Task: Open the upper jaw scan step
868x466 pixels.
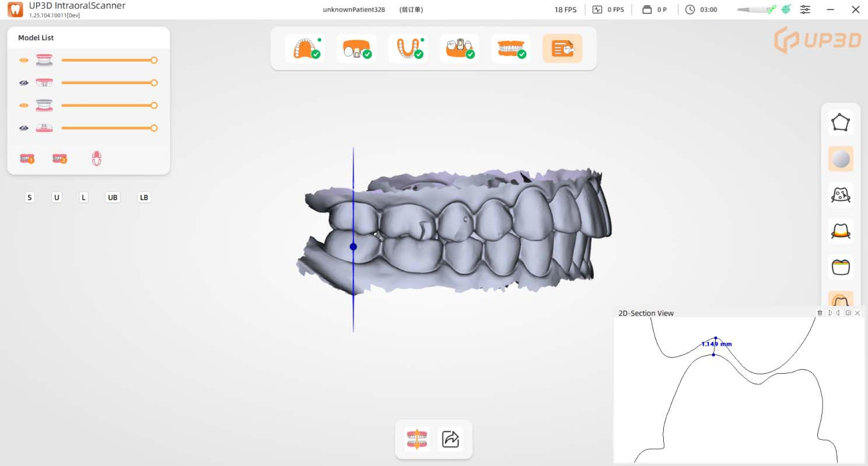Action: (x=304, y=48)
